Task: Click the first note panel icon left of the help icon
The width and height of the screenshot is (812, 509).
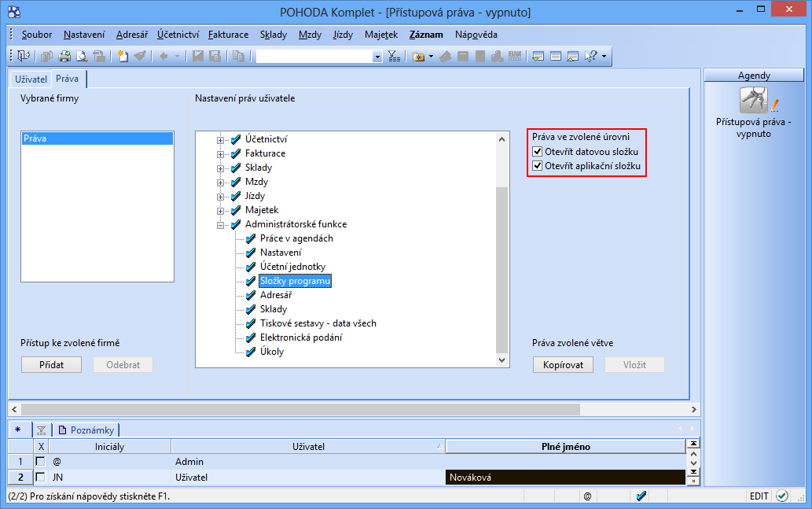Action: [538, 56]
